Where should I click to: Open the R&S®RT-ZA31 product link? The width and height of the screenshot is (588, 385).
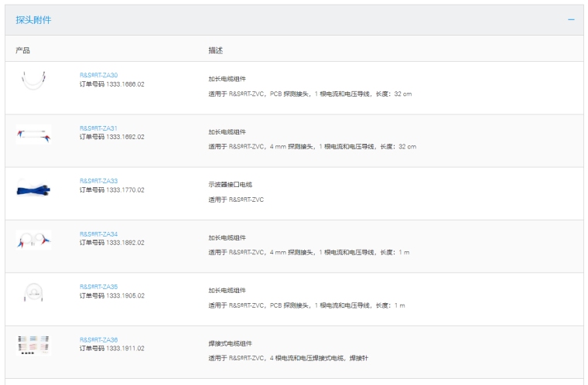tap(98, 128)
